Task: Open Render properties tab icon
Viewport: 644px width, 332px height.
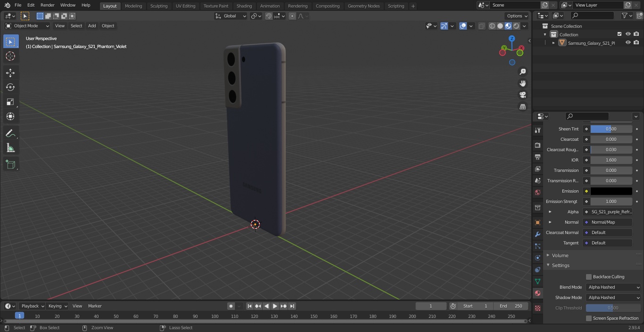Action: (x=537, y=145)
